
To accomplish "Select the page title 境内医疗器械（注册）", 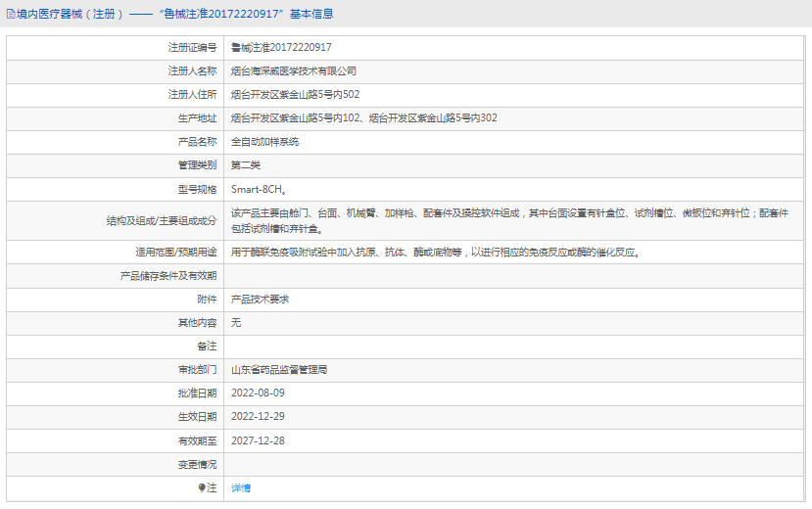I will click(70, 14).
